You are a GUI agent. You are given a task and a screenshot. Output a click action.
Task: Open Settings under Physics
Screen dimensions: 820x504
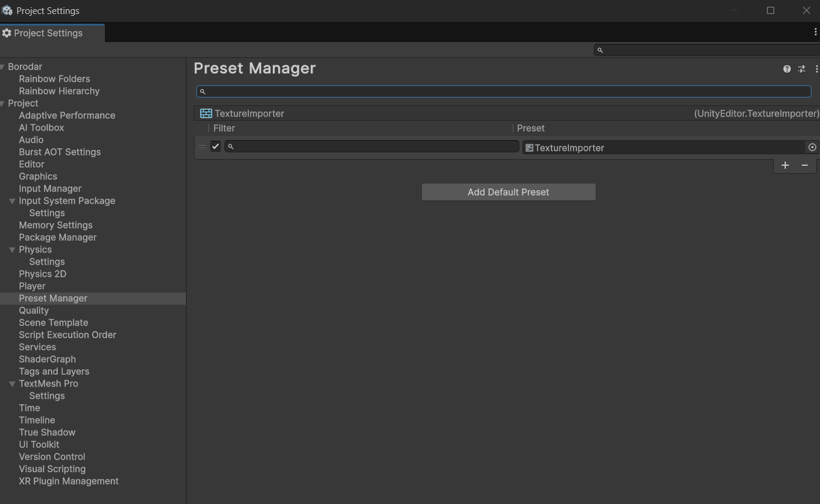tap(47, 261)
